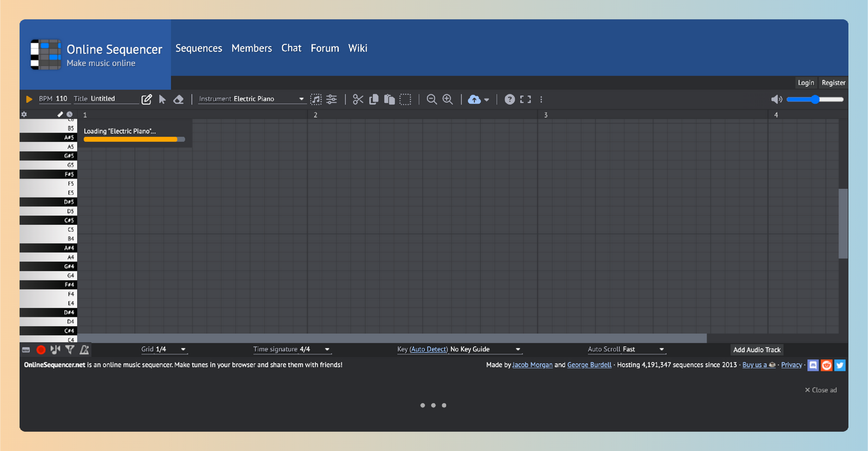
Task: Click the horizontal scrollbar under the grid
Action: pyautogui.click(x=392, y=338)
